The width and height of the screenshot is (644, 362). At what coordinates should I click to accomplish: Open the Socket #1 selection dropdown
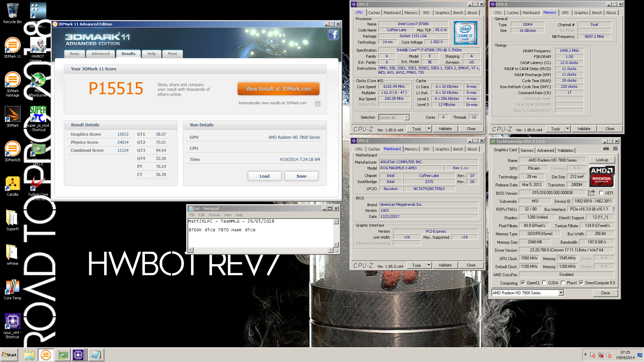coord(407,117)
